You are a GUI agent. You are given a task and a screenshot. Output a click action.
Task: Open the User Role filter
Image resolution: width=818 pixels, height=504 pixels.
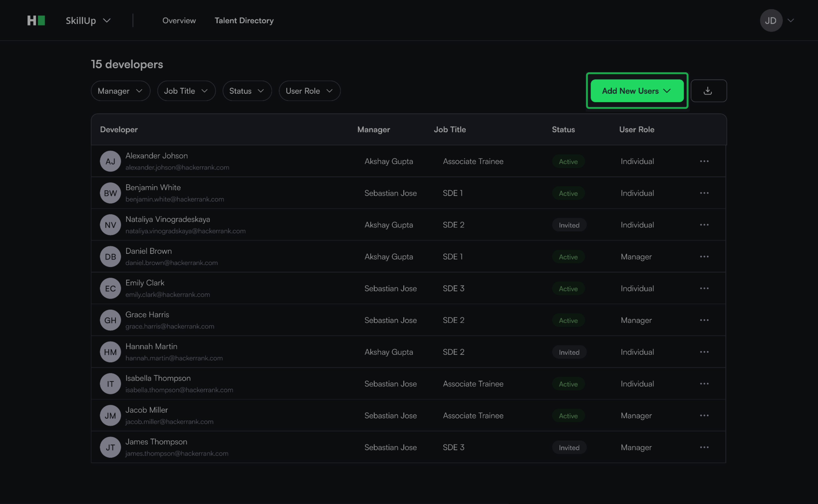pyautogui.click(x=309, y=91)
